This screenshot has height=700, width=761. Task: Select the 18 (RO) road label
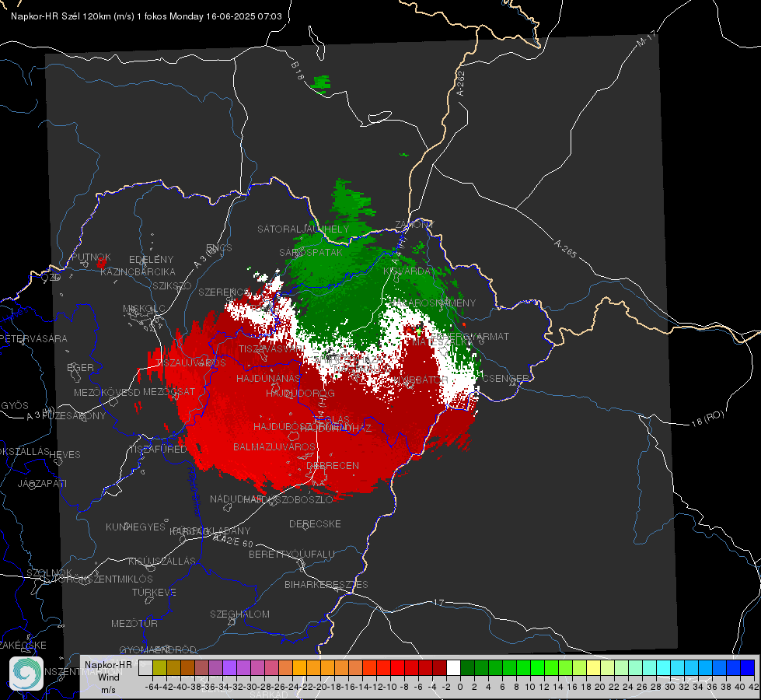click(x=707, y=418)
